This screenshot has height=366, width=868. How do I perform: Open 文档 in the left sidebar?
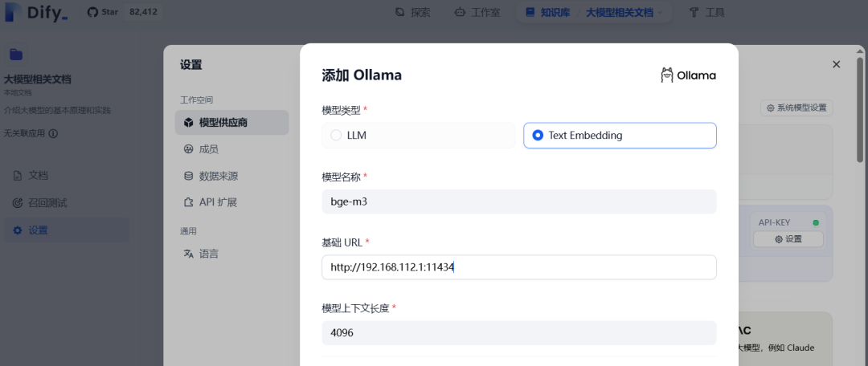(67, 176)
